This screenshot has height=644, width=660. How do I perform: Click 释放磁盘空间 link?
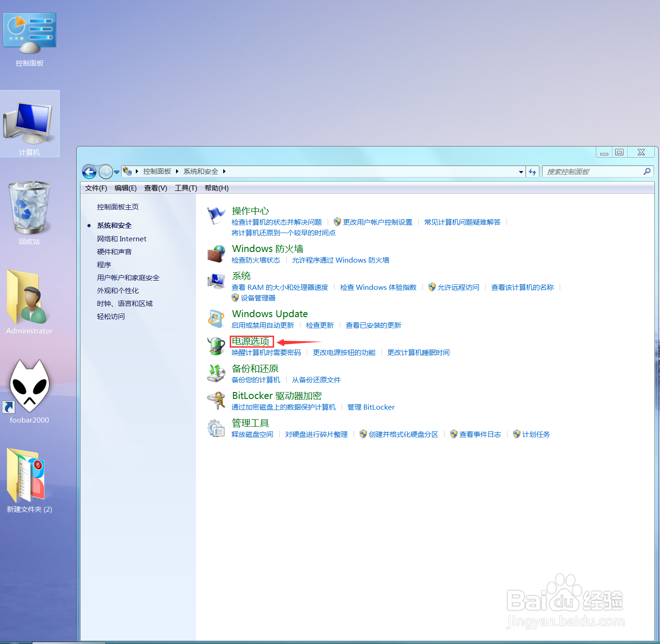coord(252,435)
